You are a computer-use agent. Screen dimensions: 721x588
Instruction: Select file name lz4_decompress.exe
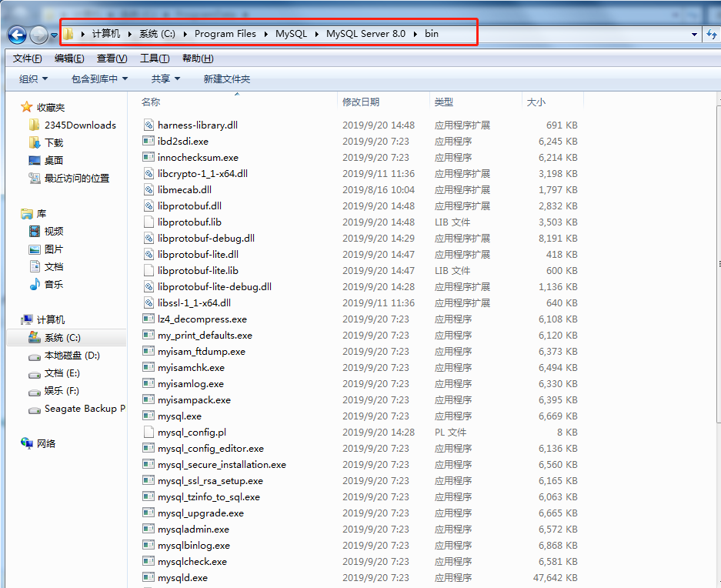coord(202,319)
